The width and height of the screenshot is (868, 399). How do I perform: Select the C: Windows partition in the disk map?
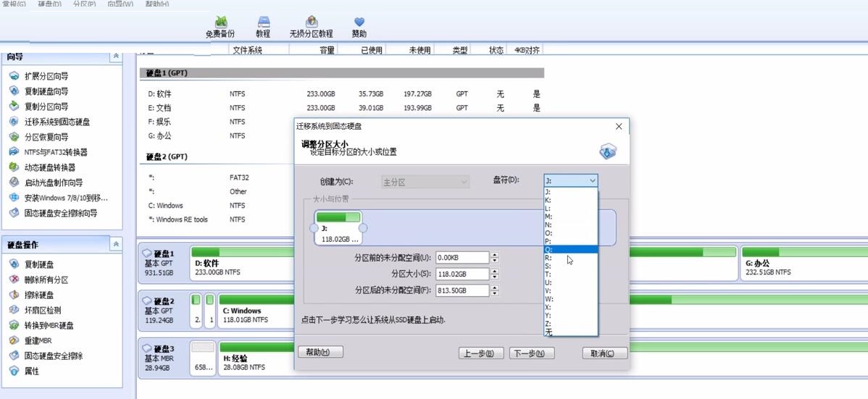(x=257, y=311)
